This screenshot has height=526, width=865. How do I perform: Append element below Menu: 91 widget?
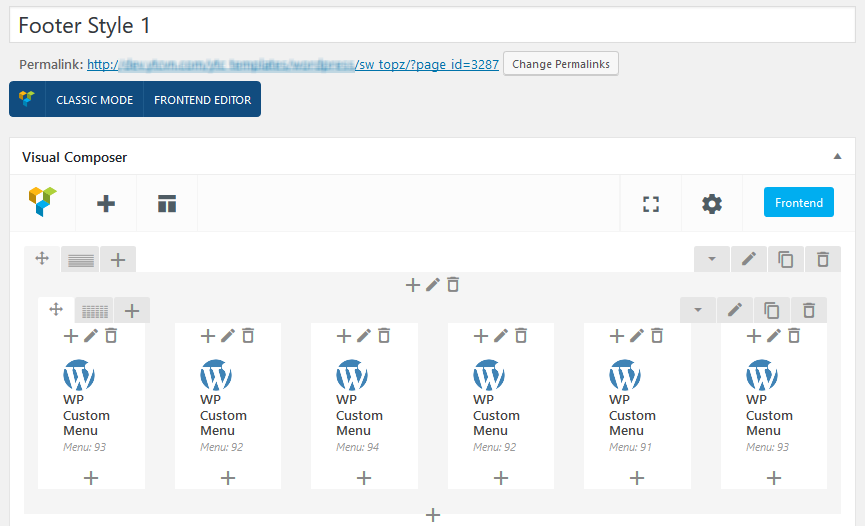tap(637, 478)
